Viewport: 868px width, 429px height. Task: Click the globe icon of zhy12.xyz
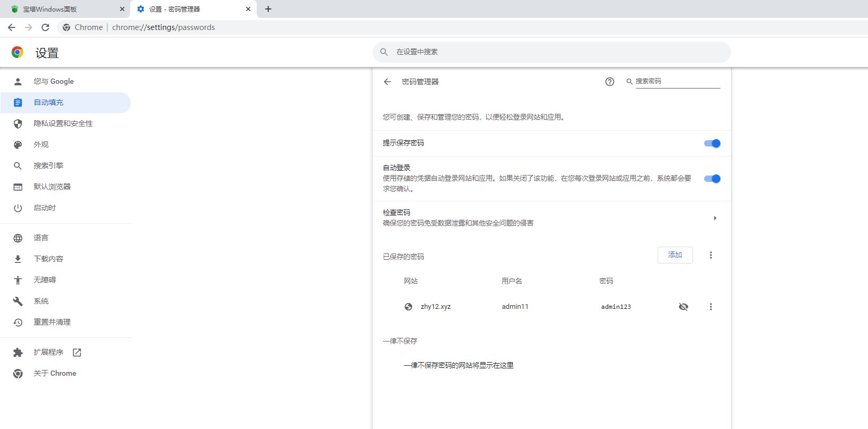(408, 307)
